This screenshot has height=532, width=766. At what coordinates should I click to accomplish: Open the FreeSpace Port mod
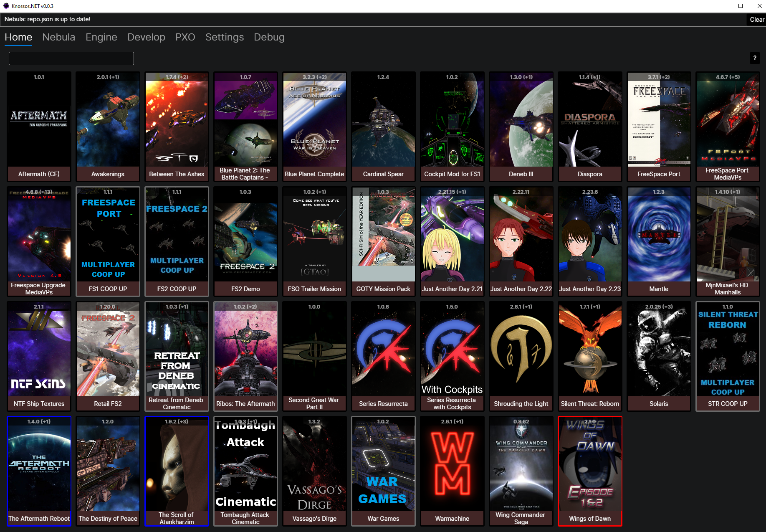pyautogui.click(x=659, y=127)
